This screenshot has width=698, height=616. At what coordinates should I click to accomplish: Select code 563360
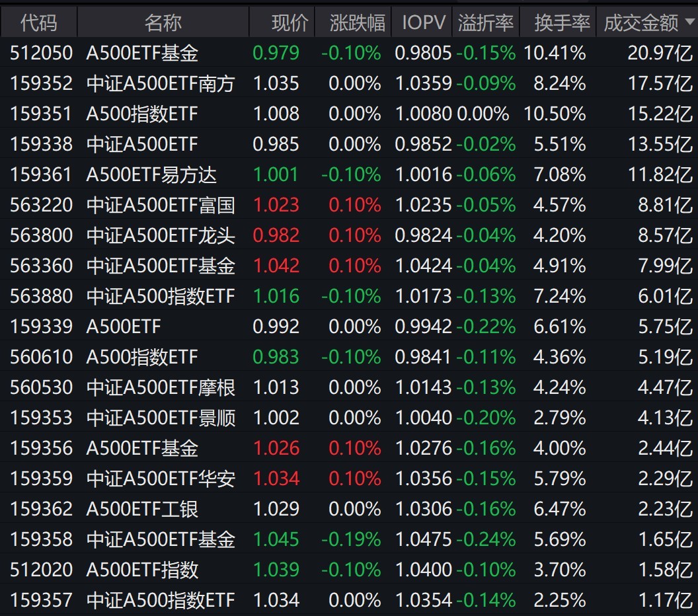tap(41, 266)
